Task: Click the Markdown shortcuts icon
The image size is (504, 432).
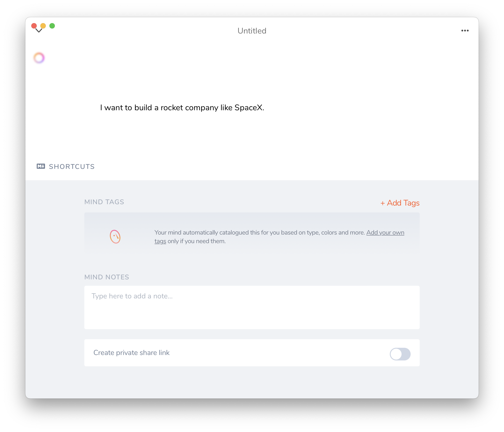Action: [41, 166]
